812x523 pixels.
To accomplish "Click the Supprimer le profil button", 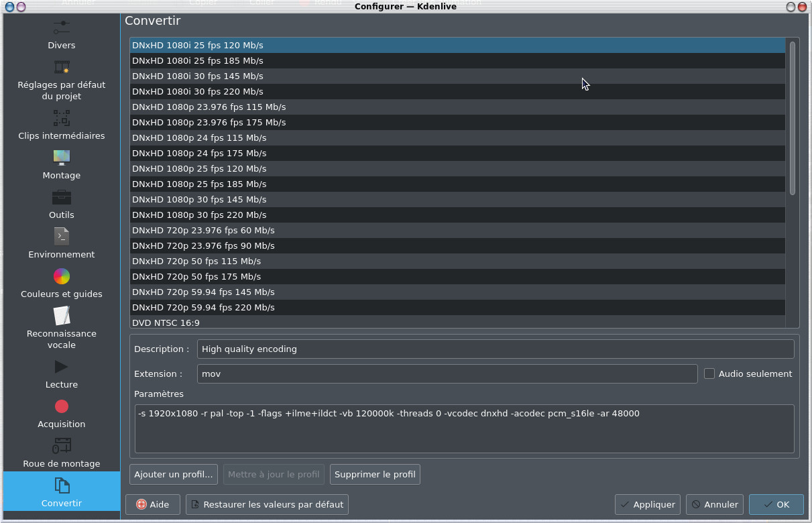I will (x=375, y=474).
